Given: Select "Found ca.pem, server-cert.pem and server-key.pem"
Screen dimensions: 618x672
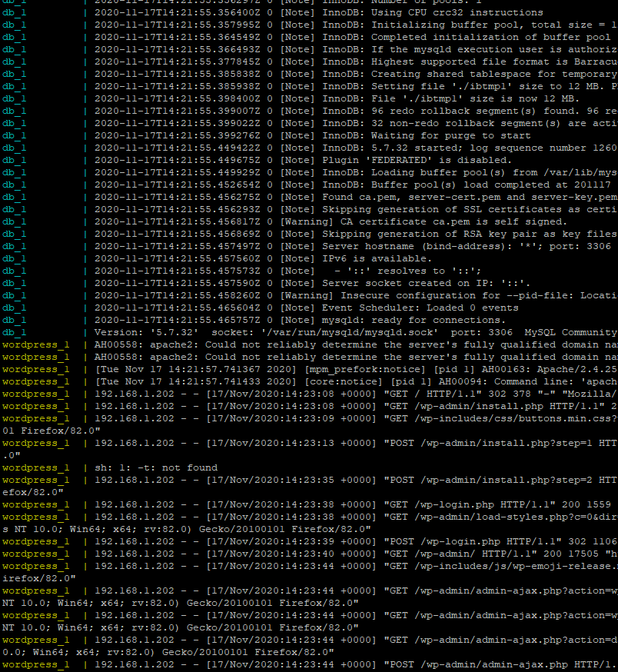Looking at the screenshot, I should point(470,197).
